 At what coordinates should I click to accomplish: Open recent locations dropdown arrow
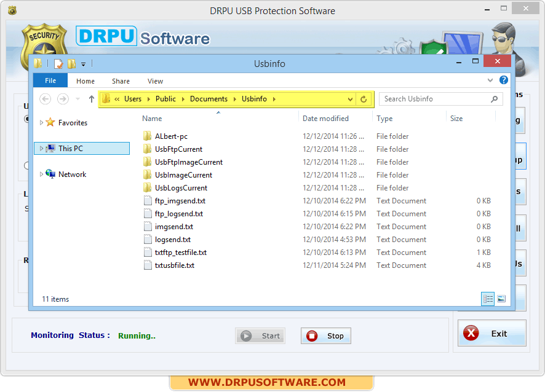coord(78,100)
